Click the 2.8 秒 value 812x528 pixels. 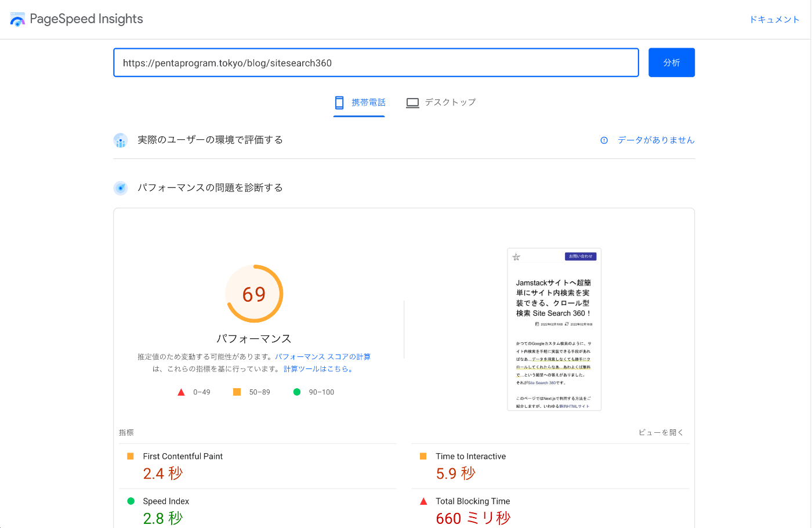click(163, 518)
